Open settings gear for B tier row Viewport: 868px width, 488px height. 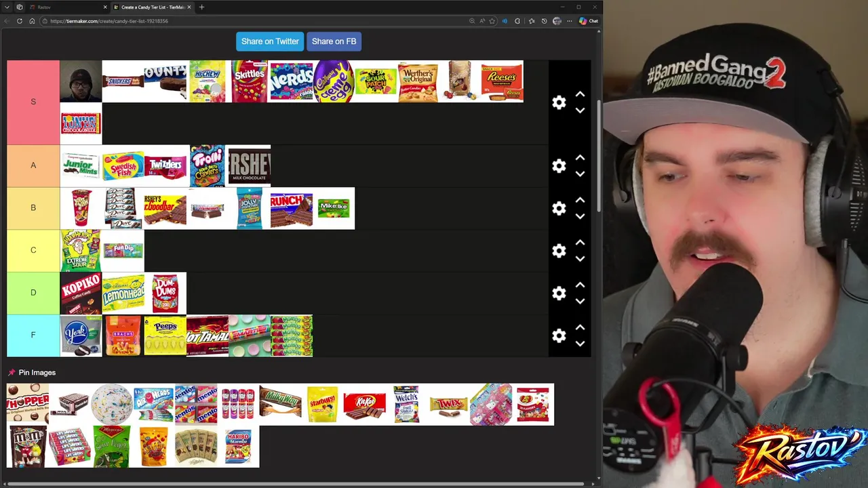(559, 208)
